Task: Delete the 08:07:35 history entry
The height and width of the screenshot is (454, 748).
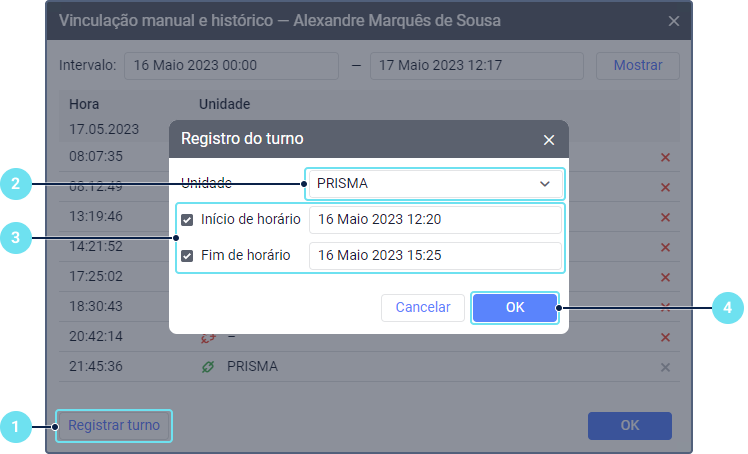Action: (x=665, y=157)
